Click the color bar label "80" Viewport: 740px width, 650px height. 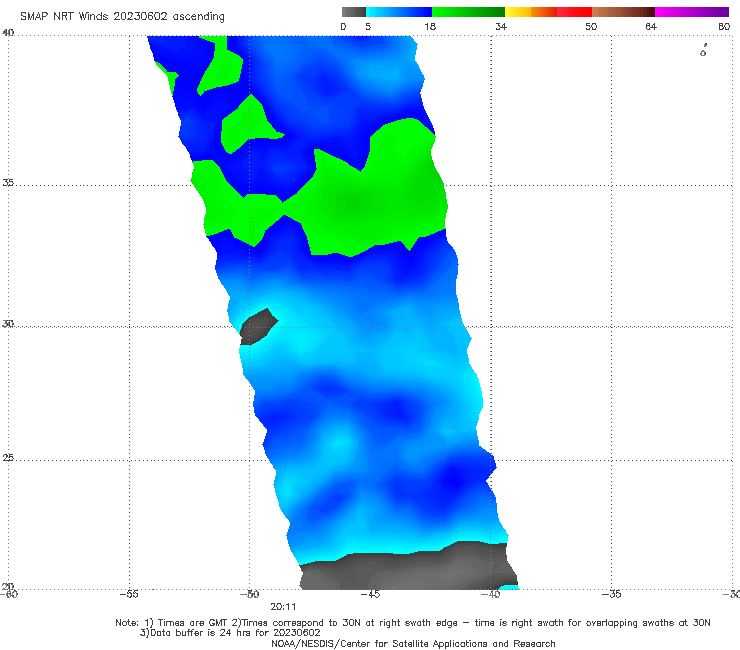pyautogui.click(x=724, y=26)
